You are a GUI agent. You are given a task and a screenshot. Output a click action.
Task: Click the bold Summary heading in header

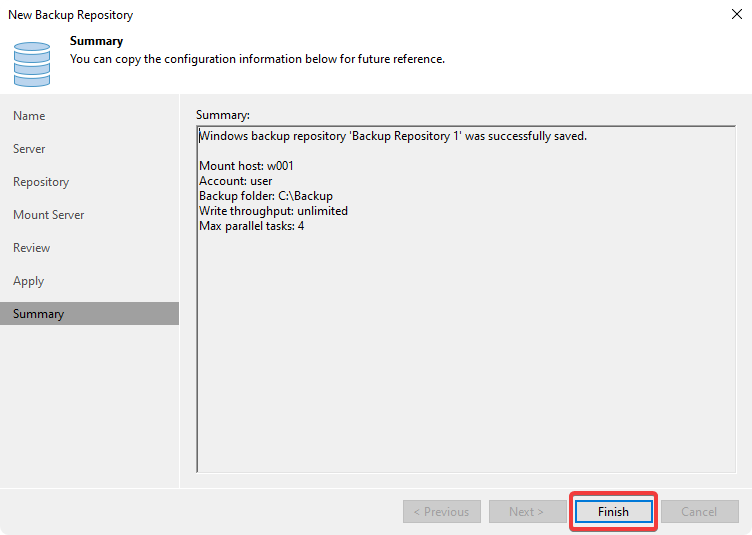tap(96, 42)
